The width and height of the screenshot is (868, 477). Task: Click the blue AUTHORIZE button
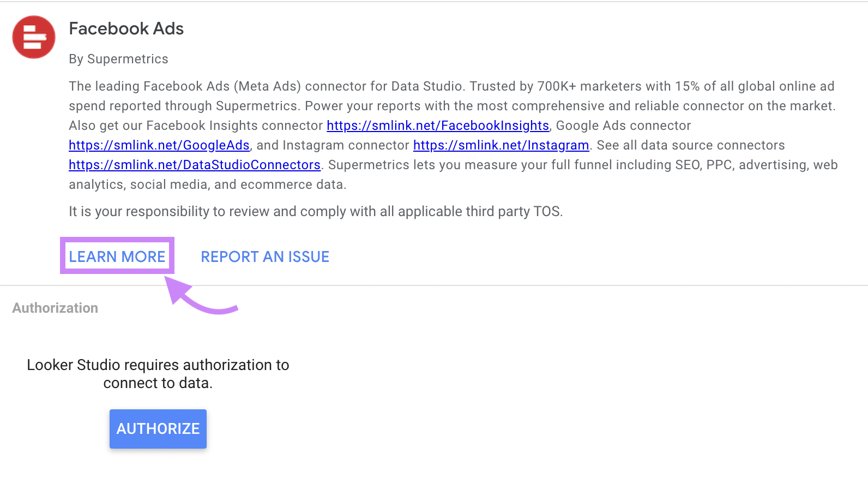pos(158,429)
